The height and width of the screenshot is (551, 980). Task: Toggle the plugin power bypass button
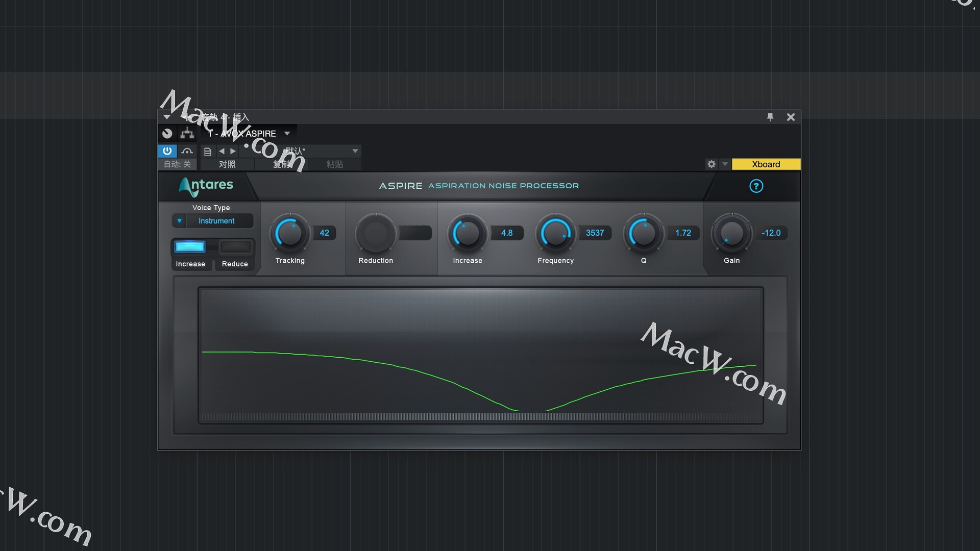167,151
